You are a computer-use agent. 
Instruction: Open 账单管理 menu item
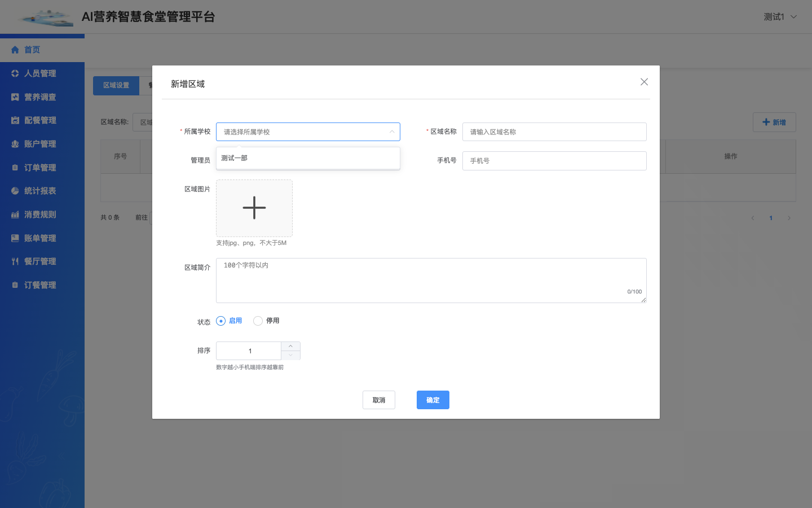pos(42,238)
